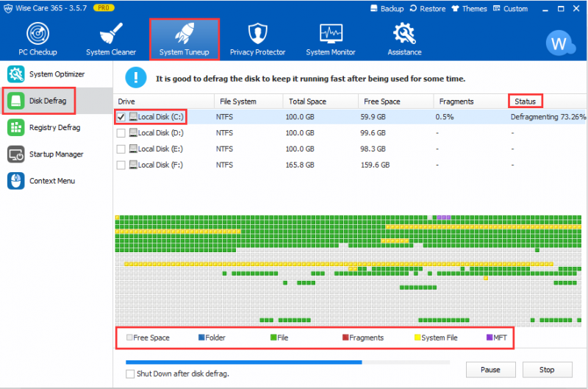Click the '98.3 GB' free space value

coord(373,149)
